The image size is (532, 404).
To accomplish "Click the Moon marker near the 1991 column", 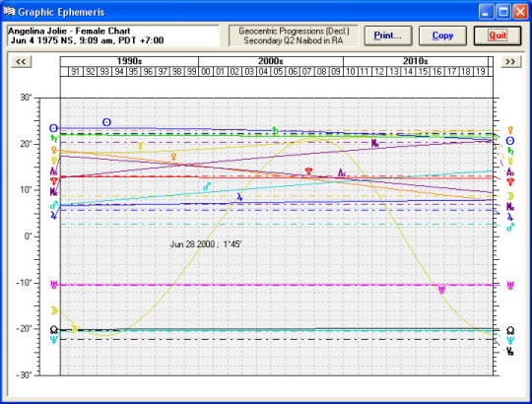I will click(74, 329).
